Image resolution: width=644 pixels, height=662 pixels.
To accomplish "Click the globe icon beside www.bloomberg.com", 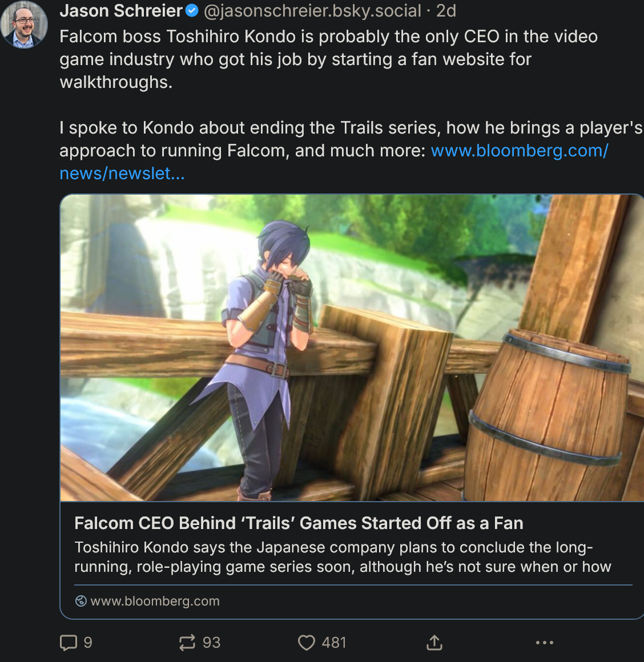I will pos(81,601).
